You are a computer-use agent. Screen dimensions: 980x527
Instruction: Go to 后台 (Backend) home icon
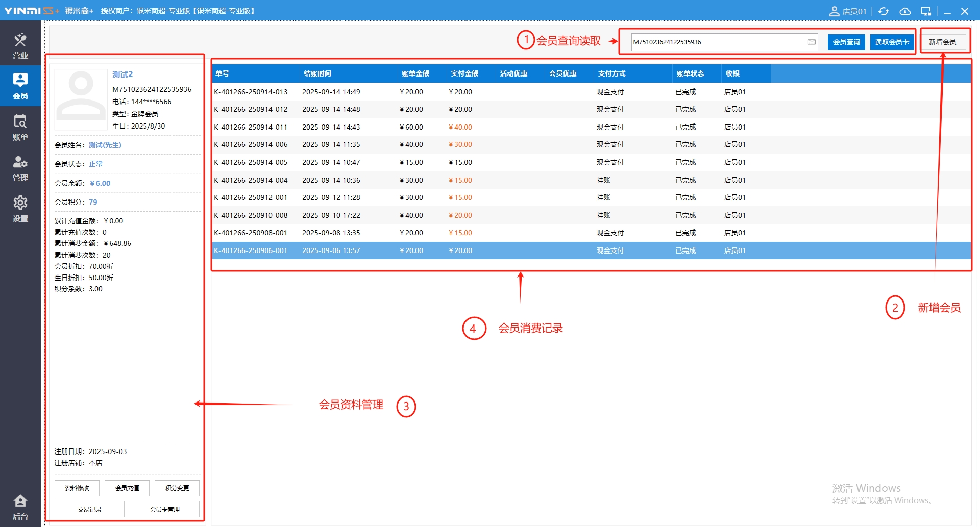tap(20, 506)
